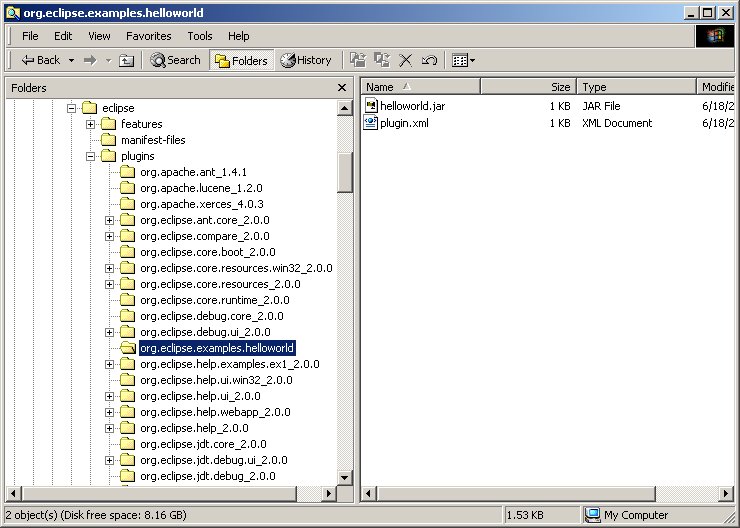Screen dimensions: 740x528
Task: Click the Up one level folder icon
Action: (127, 60)
